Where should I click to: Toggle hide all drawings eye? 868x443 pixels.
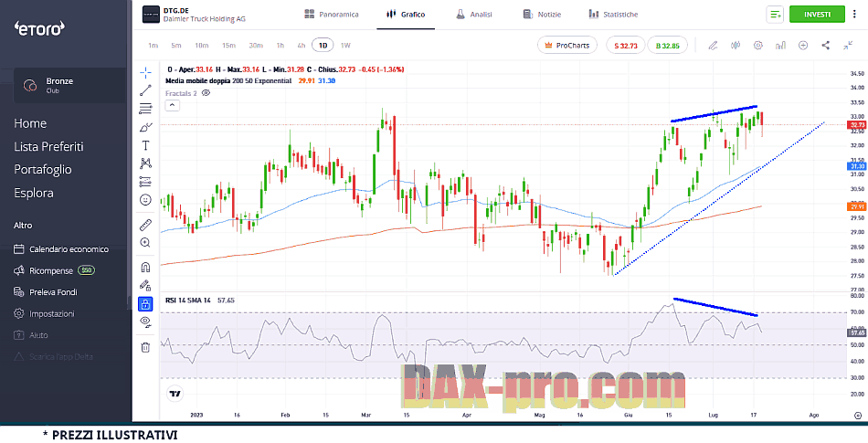[145, 322]
